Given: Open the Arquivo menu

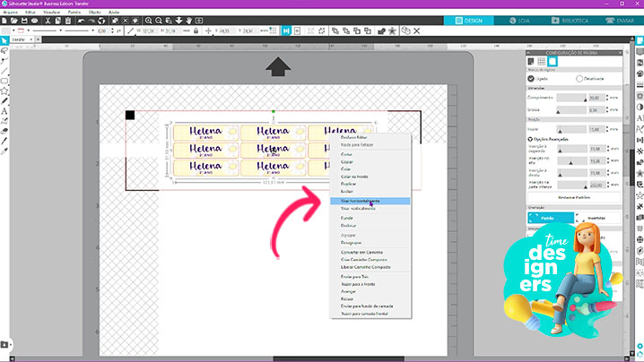Looking at the screenshot, I should pos(11,12).
